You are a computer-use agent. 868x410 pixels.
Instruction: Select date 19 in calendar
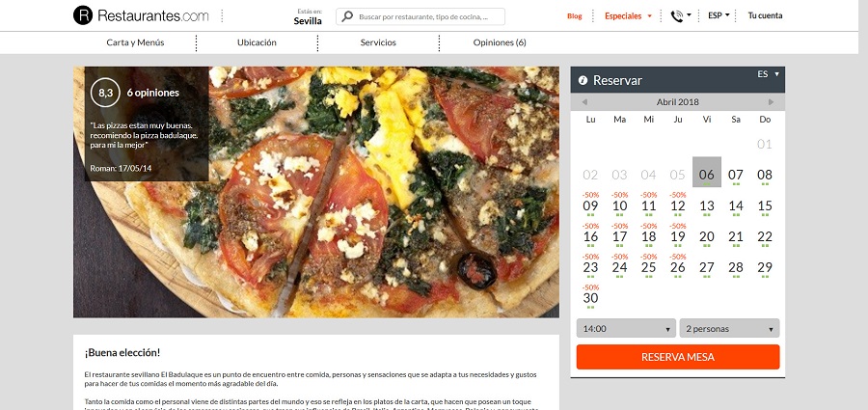(x=678, y=237)
